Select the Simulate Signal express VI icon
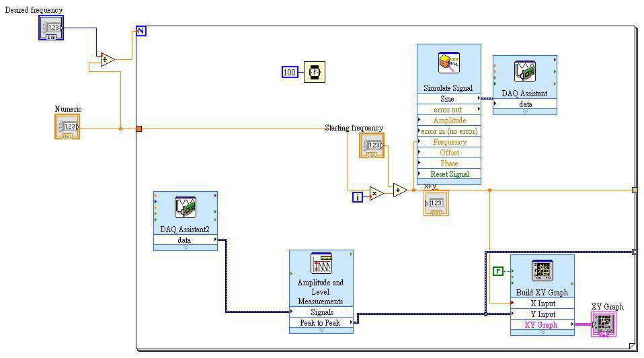644x358 pixels. [448, 63]
